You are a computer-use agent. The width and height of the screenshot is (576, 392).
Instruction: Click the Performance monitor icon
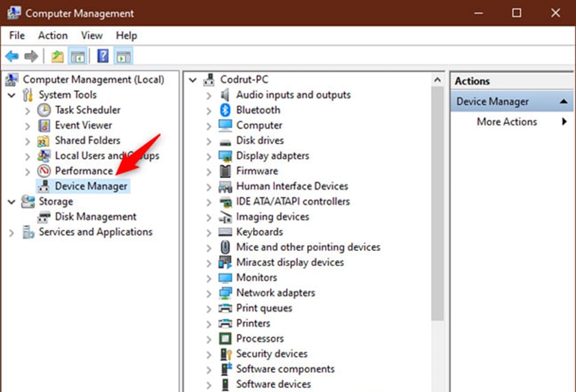coord(44,171)
